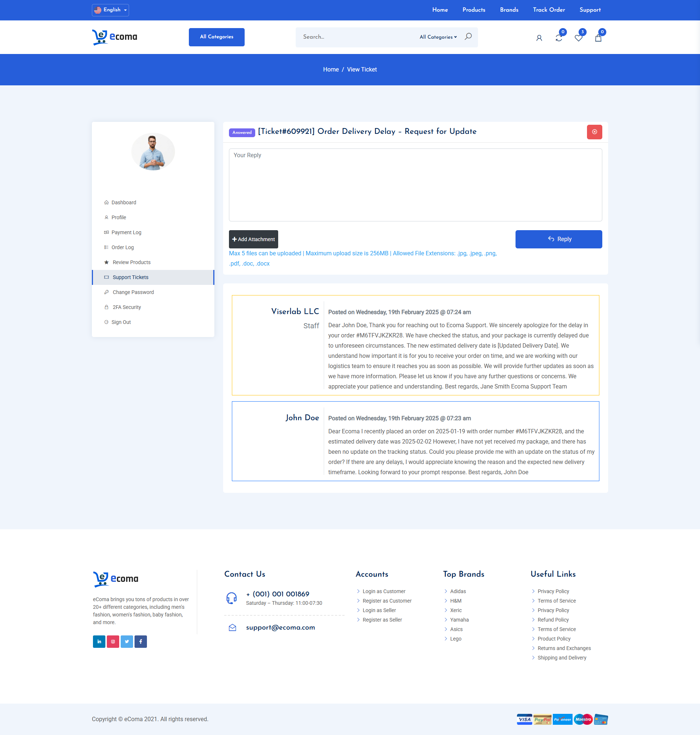Close the ticket with red button

pos(594,132)
